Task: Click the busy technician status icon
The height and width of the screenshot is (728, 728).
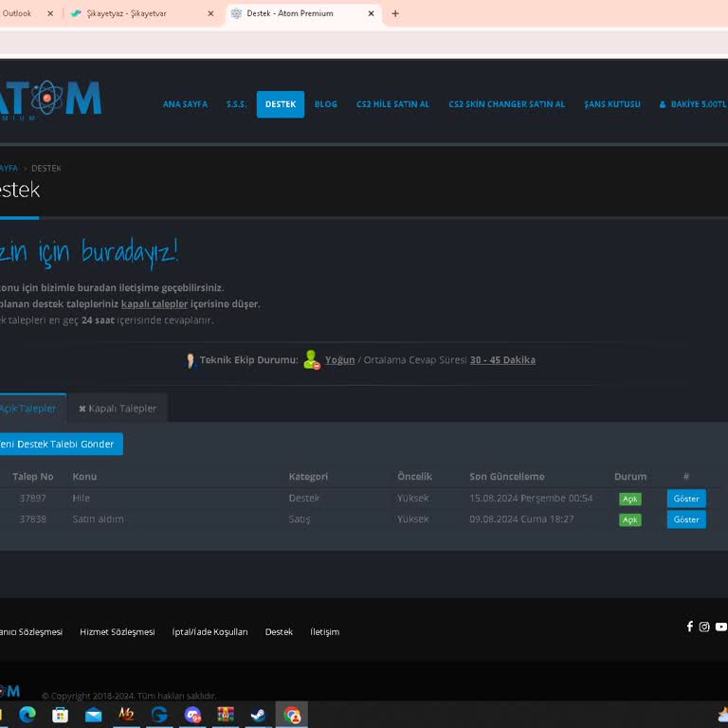Action: 312,360
